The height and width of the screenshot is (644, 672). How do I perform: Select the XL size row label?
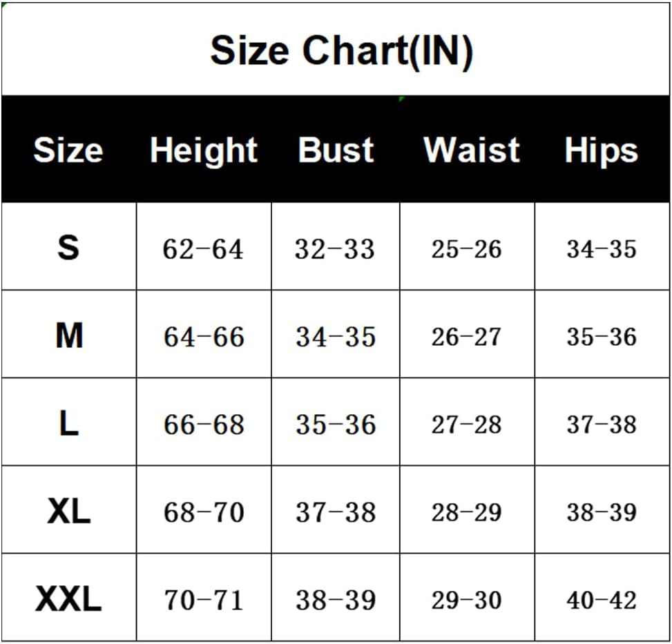69,511
